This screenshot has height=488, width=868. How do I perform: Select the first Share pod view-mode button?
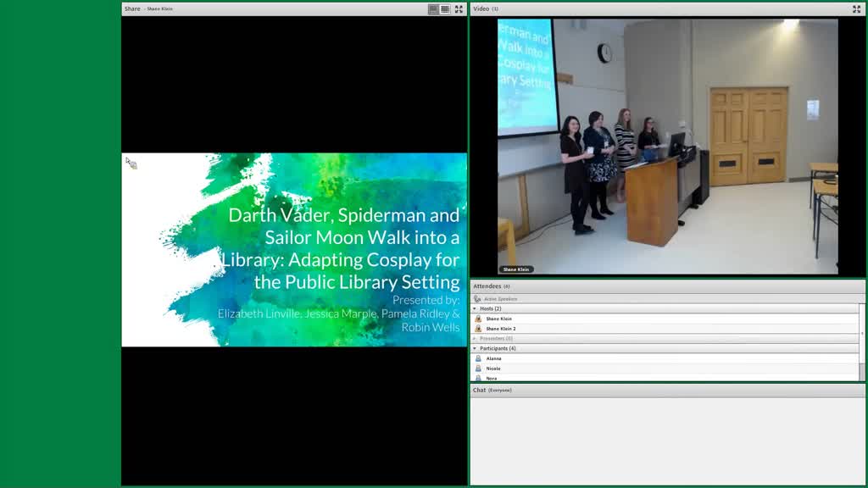[x=433, y=8]
